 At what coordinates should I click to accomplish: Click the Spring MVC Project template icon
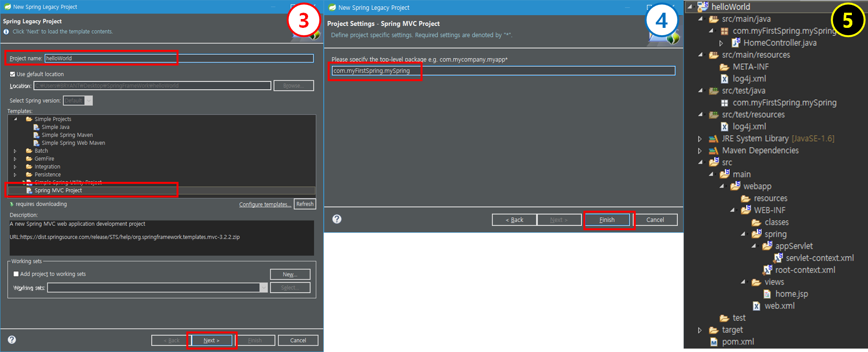click(29, 190)
